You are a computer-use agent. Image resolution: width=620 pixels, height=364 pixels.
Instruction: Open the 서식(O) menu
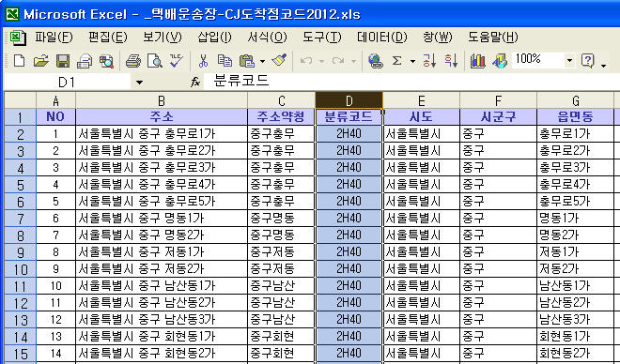tap(267, 38)
